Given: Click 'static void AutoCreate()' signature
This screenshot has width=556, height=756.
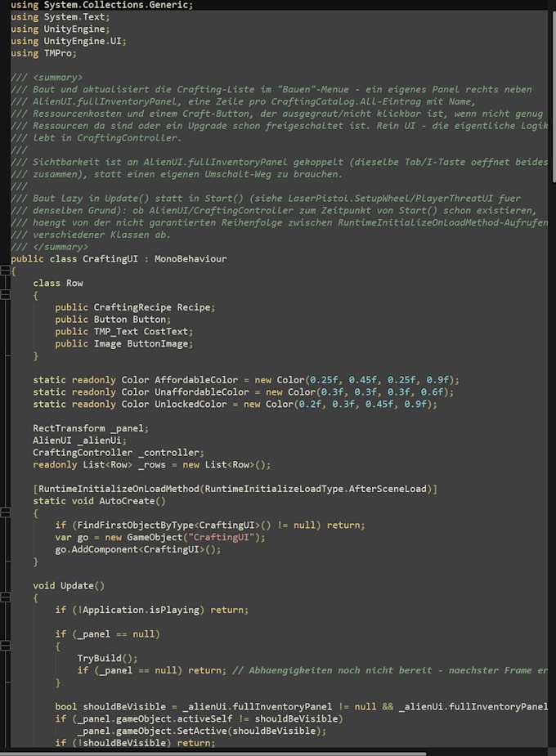Looking at the screenshot, I should coord(99,501).
